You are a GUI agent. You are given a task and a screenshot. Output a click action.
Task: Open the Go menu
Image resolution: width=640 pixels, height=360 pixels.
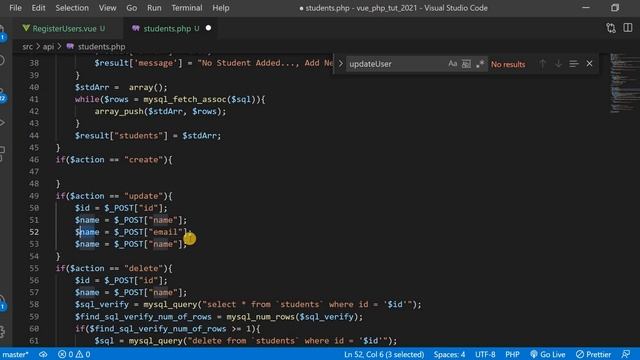tap(131, 8)
